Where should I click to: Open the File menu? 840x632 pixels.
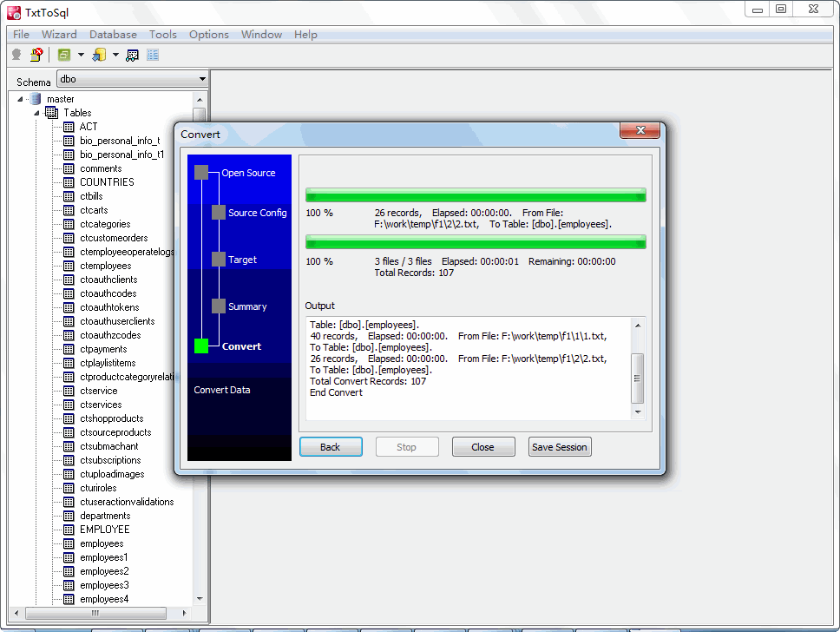click(x=22, y=35)
